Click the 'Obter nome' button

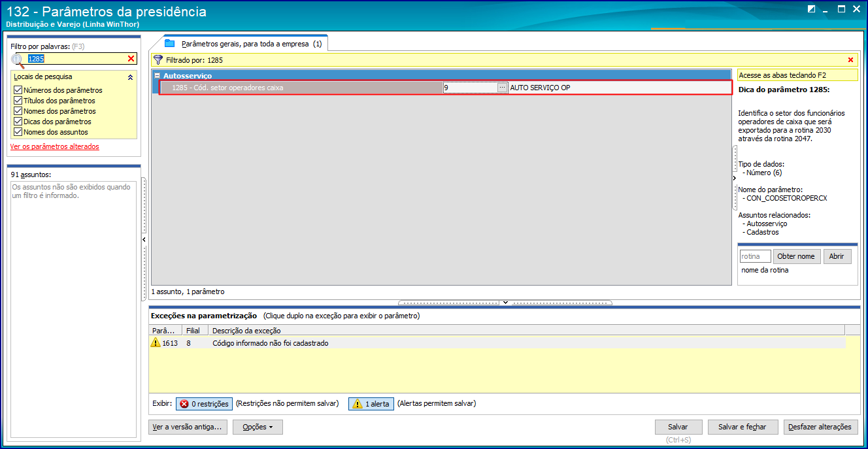(x=795, y=256)
